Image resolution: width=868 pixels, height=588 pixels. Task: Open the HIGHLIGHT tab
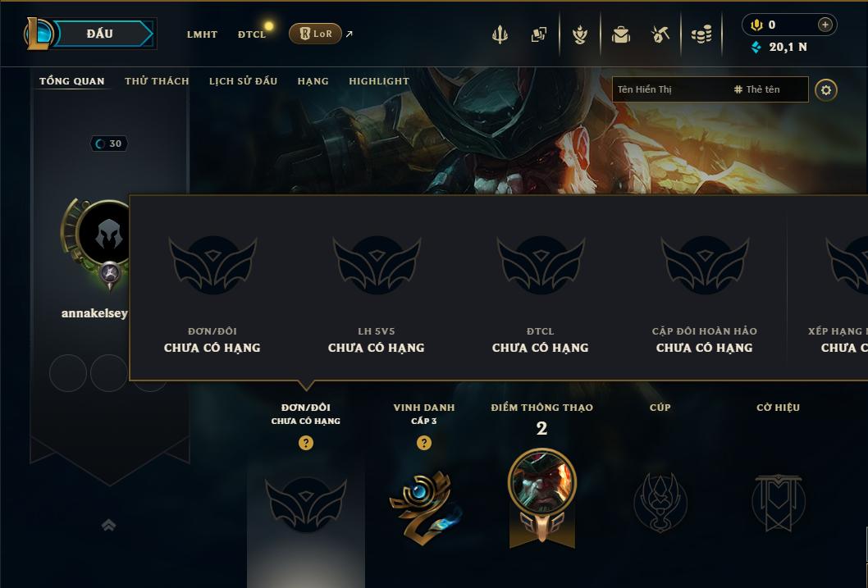coord(379,80)
